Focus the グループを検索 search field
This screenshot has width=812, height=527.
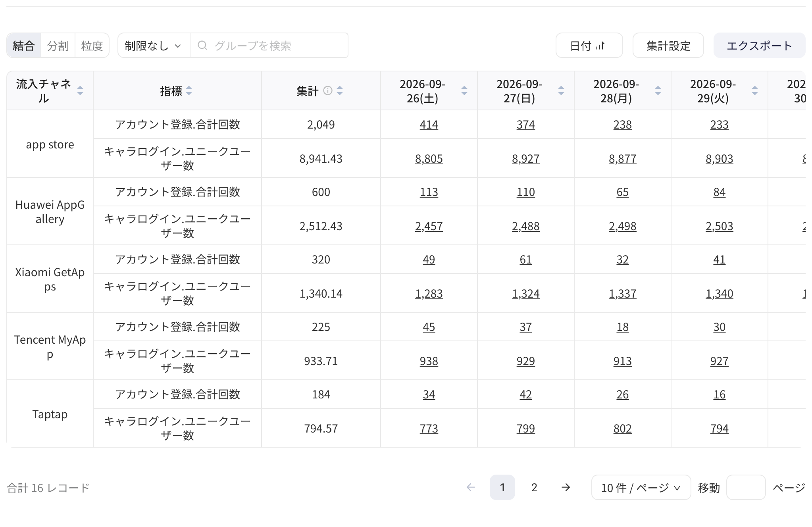tap(269, 46)
